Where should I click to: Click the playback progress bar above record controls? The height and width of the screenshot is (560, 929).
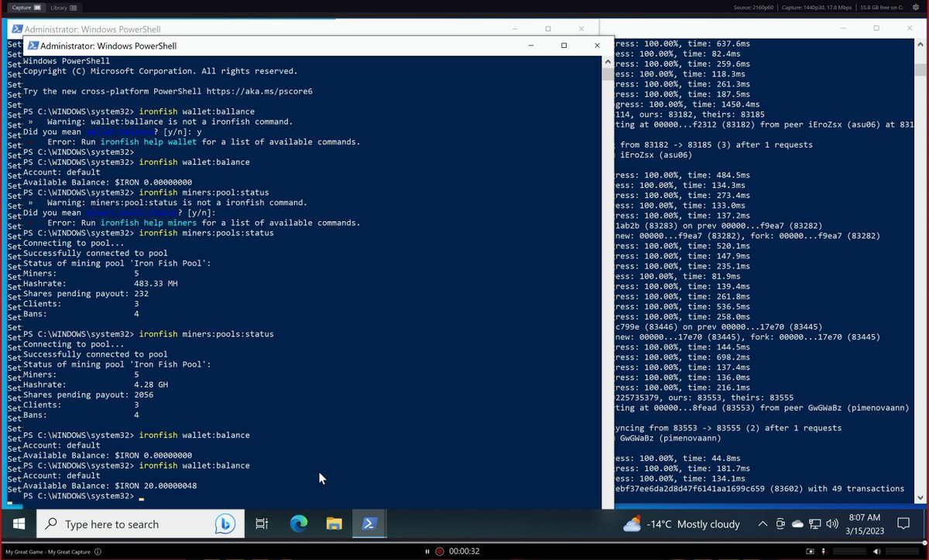(x=464, y=543)
